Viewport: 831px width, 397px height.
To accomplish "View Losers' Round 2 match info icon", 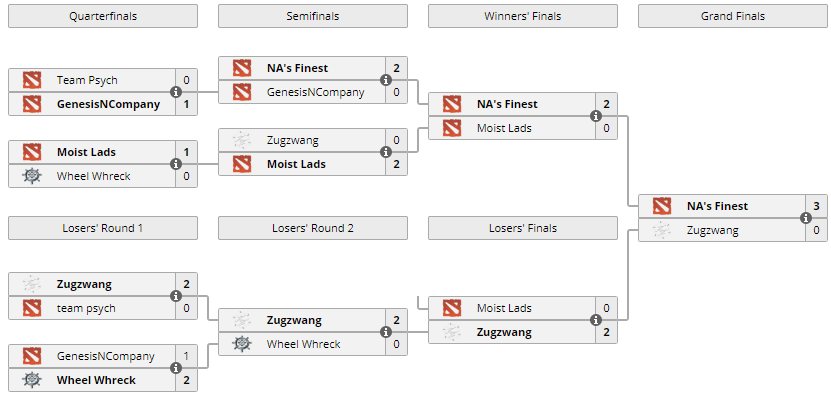I will 386,332.
